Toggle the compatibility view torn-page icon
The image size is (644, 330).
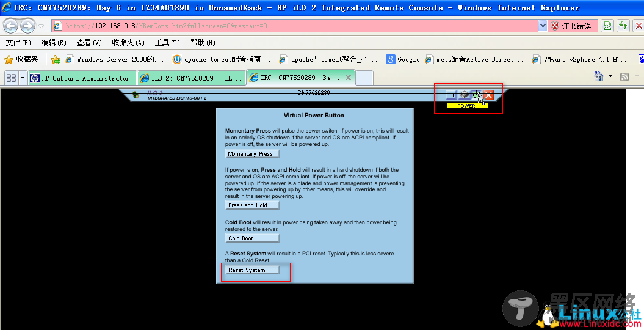coord(607,26)
